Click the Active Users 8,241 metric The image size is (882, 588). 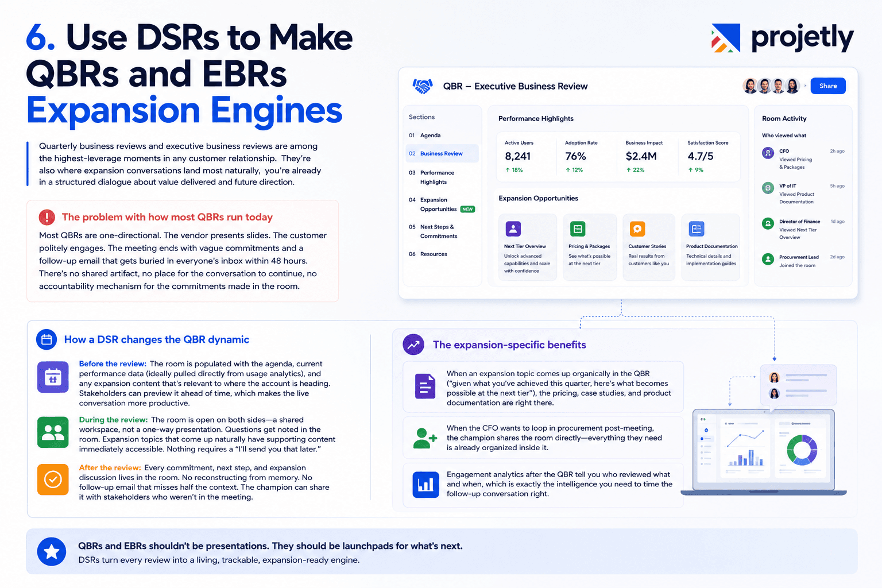(x=519, y=157)
